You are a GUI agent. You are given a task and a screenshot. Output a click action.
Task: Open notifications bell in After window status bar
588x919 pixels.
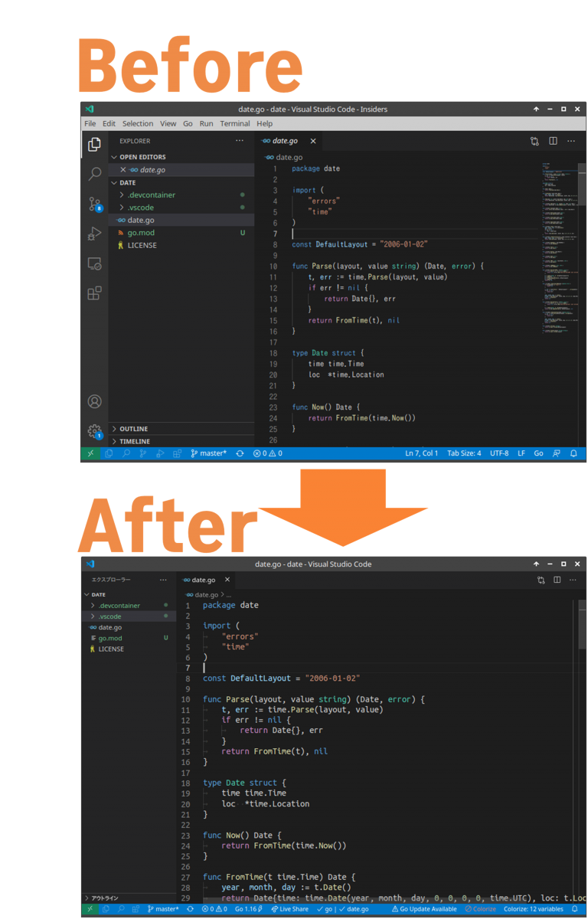(x=575, y=909)
